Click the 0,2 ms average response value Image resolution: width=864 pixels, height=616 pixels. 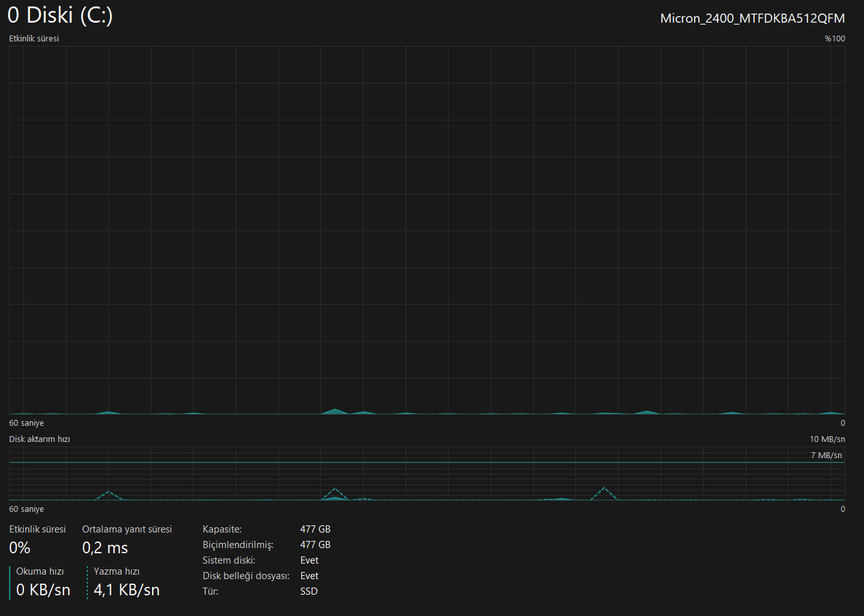coord(105,548)
